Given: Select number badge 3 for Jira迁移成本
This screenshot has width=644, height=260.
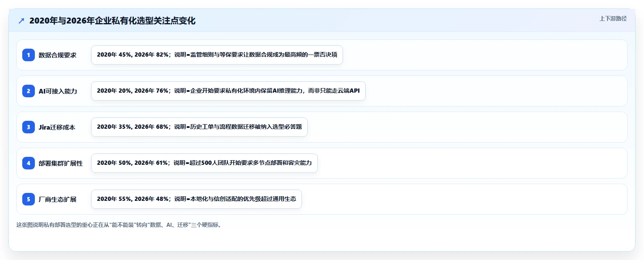Looking at the screenshot, I should pyautogui.click(x=29, y=127).
